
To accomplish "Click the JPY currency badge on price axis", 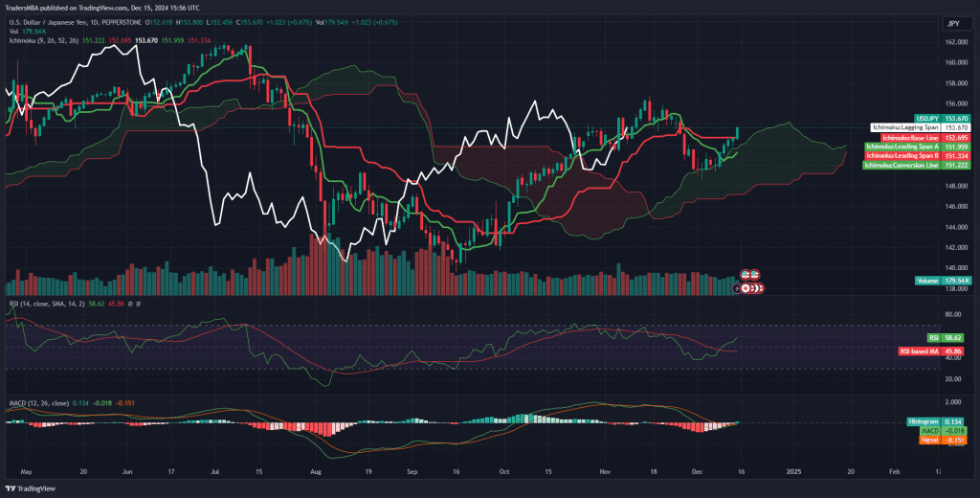I will (x=953, y=24).
